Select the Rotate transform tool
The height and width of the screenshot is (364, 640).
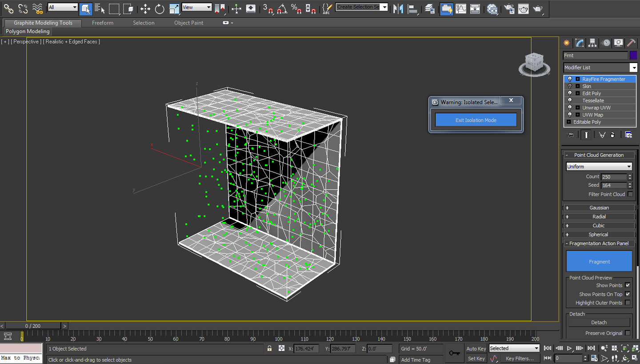tap(160, 8)
